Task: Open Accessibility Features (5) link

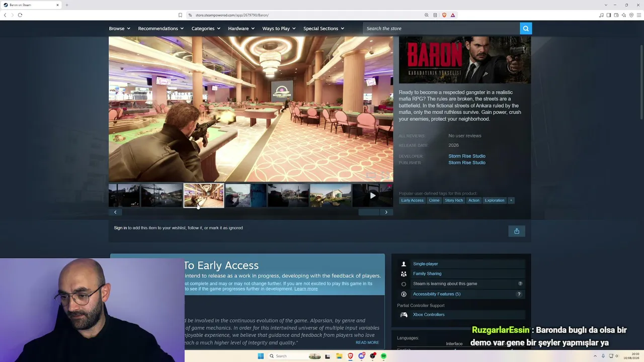Action: point(437,294)
